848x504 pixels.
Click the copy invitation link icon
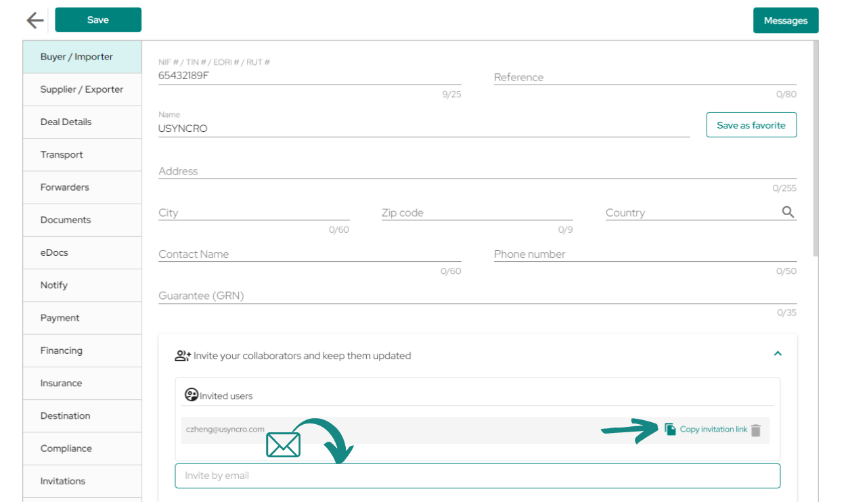coord(670,429)
